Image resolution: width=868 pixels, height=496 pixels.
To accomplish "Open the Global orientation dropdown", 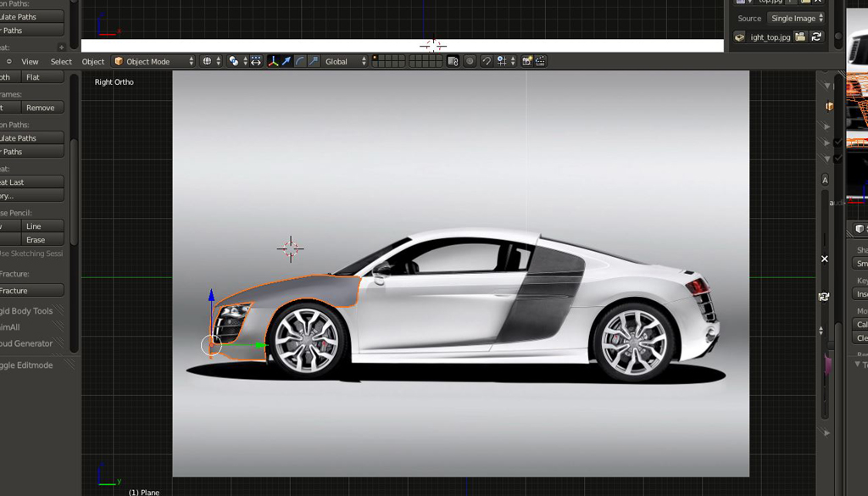I will [344, 61].
